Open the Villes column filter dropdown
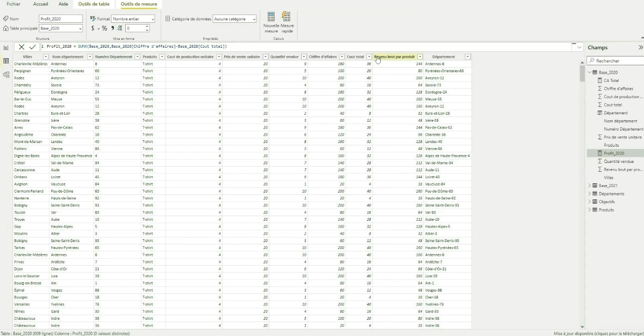 (45, 57)
